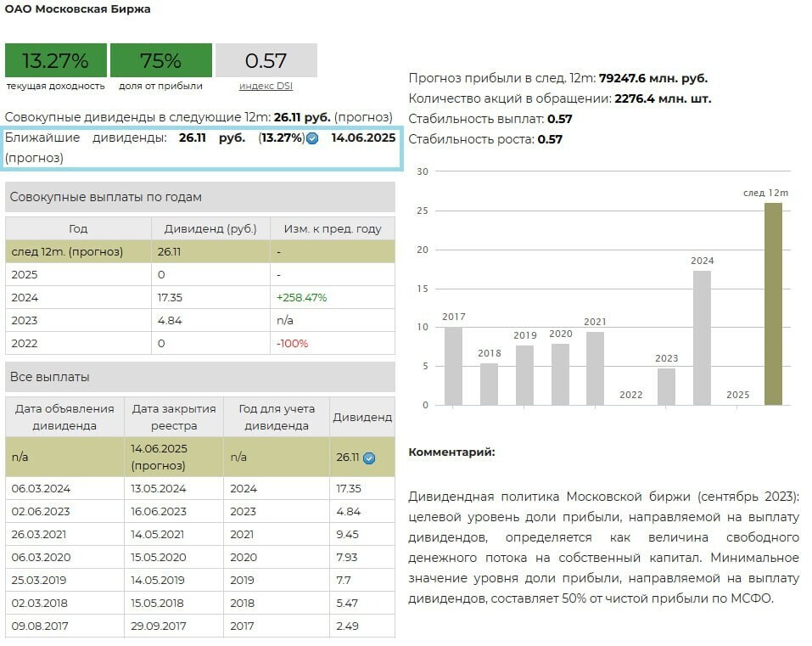Screen dimensions: 812x646
Task: Select the +258.47% change cell for 2024
Action: coord(301,298)
